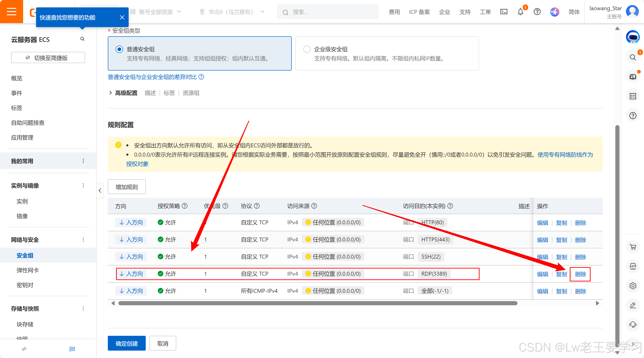Open the right rail search icon
644x358 pixels.
(632, 58)
